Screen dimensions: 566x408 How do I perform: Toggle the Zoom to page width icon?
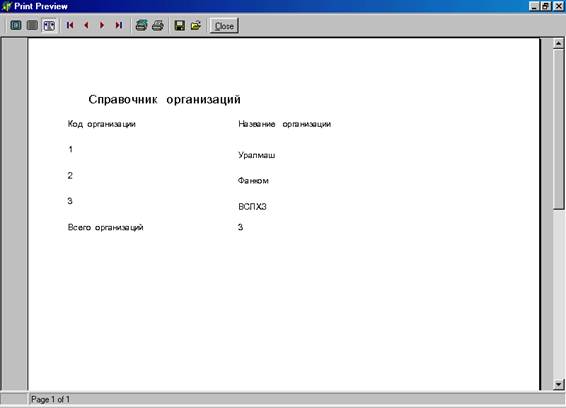[49, 25]
